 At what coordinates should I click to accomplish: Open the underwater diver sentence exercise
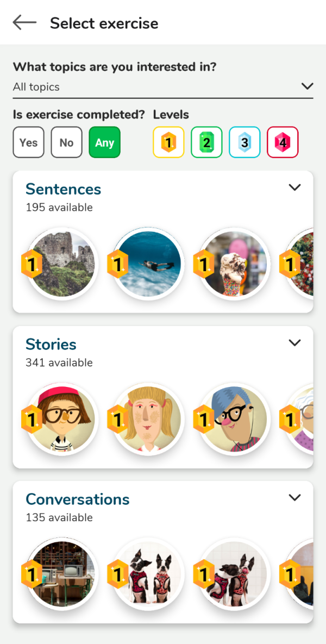click(x=148, y=264)
